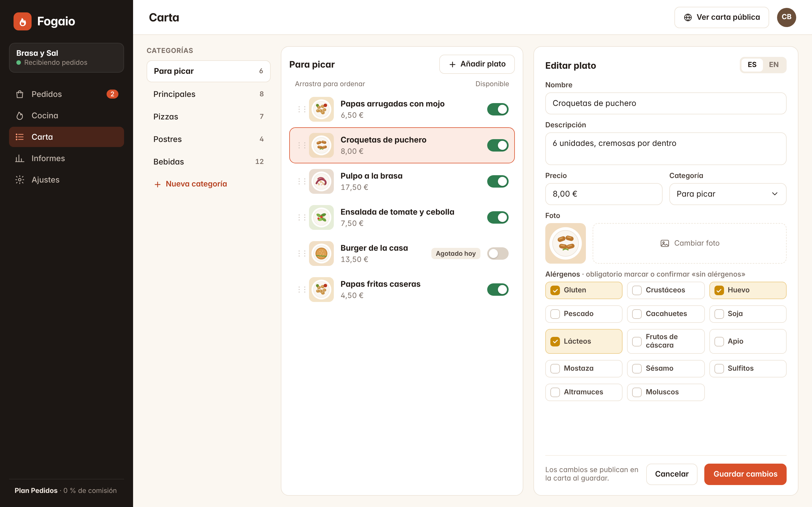The width and height of the screenshot is (812, 507).
Task: Open Pedidos via shopping bag icon
Action: 20,94
